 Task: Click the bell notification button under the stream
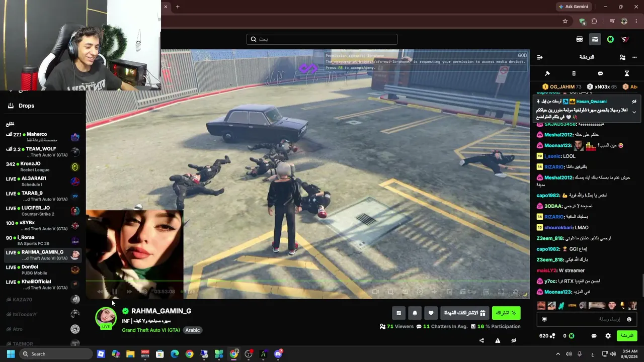[x=415, y=313]
